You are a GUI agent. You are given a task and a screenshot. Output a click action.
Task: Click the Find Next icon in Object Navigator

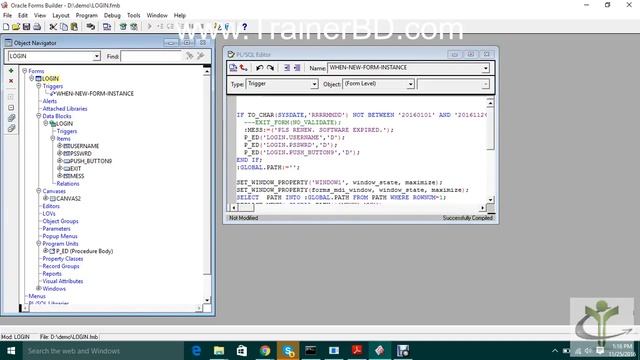click(x=189, y=56)
